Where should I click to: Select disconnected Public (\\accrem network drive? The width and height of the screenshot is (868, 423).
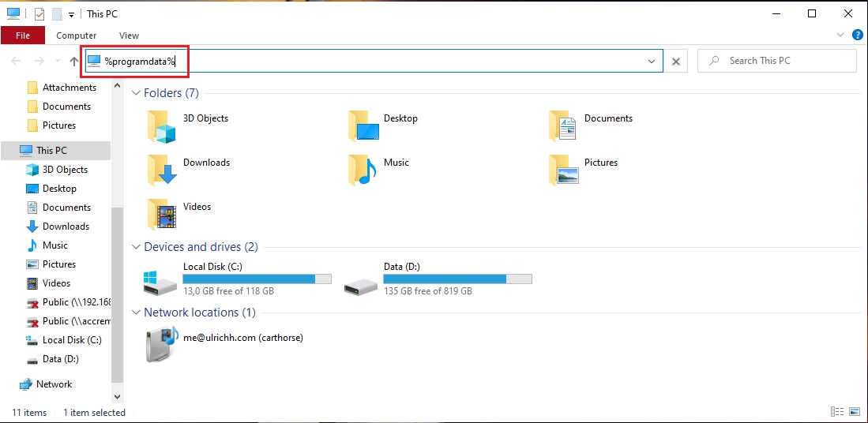(69, 321)
